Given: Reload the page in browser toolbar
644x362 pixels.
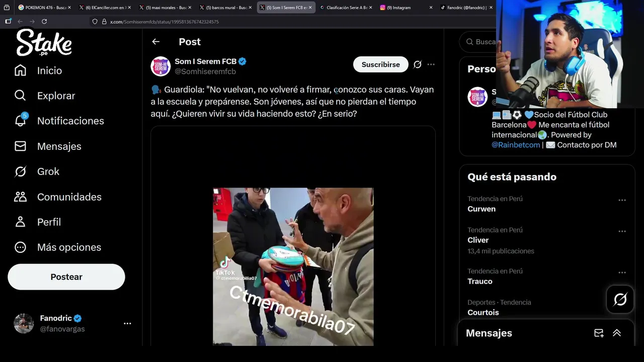Looking at the screenshot, I should (x=44, y=22).
